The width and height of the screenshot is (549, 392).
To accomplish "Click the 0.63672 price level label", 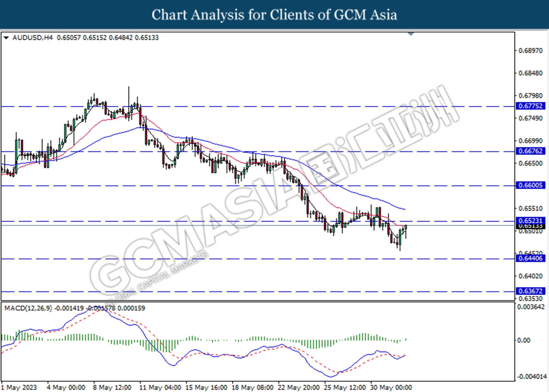I will (x=530, y=291).
